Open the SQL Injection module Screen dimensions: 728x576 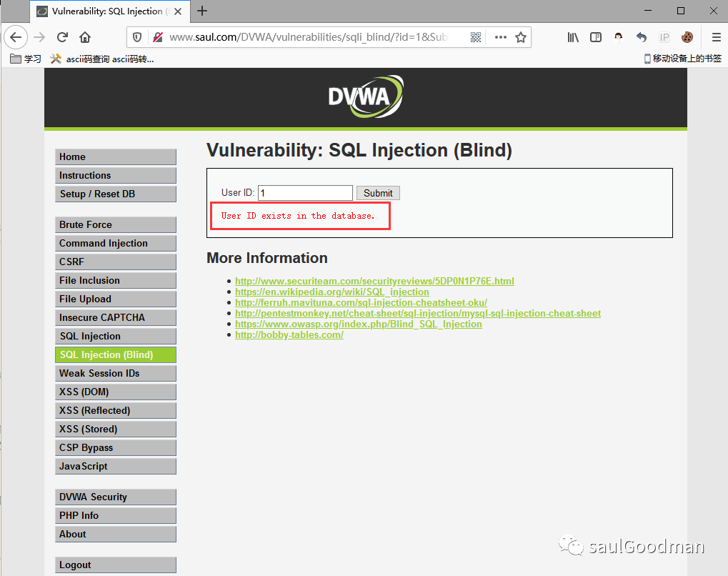pos(116,336)
